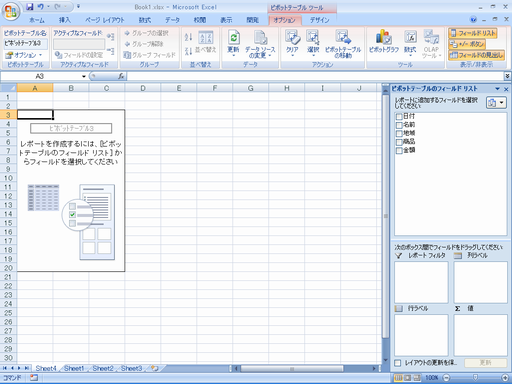Click the Office button orb
This screenshot has width=512, height=384.
click(11, 12)
